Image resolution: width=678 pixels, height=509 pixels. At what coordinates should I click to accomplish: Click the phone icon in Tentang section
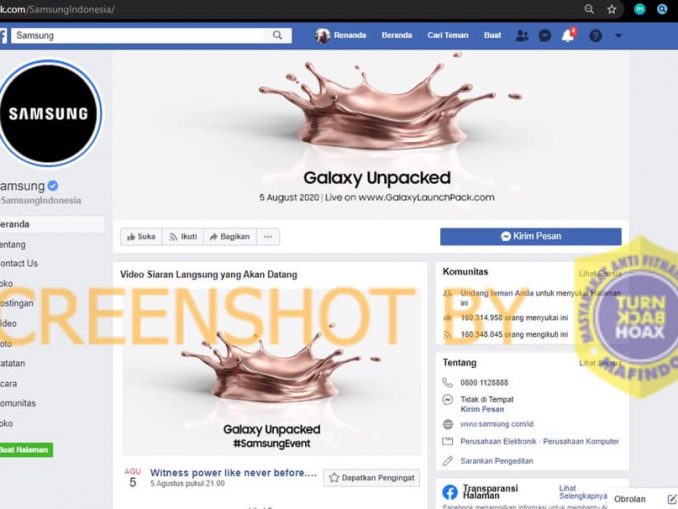[448, 383]
